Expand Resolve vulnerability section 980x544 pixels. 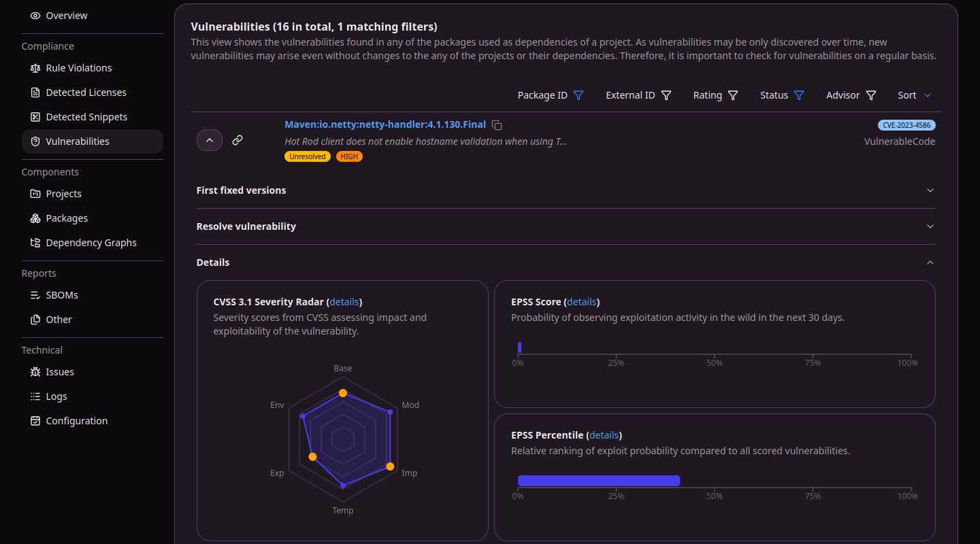pos(566,226)
